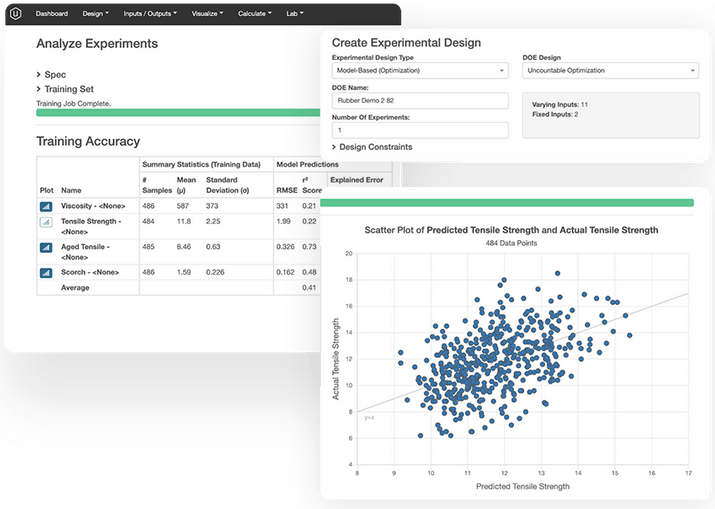The height and width of the screenshot is (509, 715).
Task: Expand Design Constraints section
Action: coord(372,147)
